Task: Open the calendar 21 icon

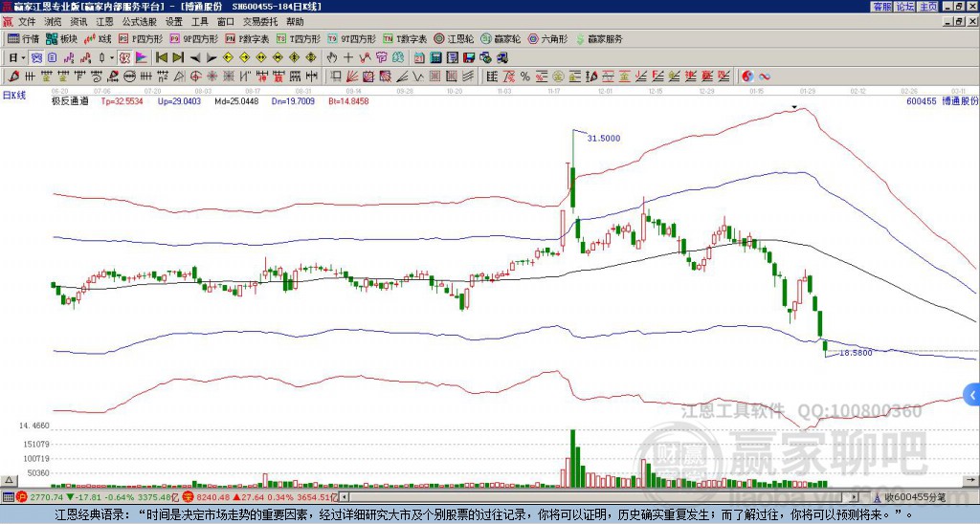Action: point(419,58)
